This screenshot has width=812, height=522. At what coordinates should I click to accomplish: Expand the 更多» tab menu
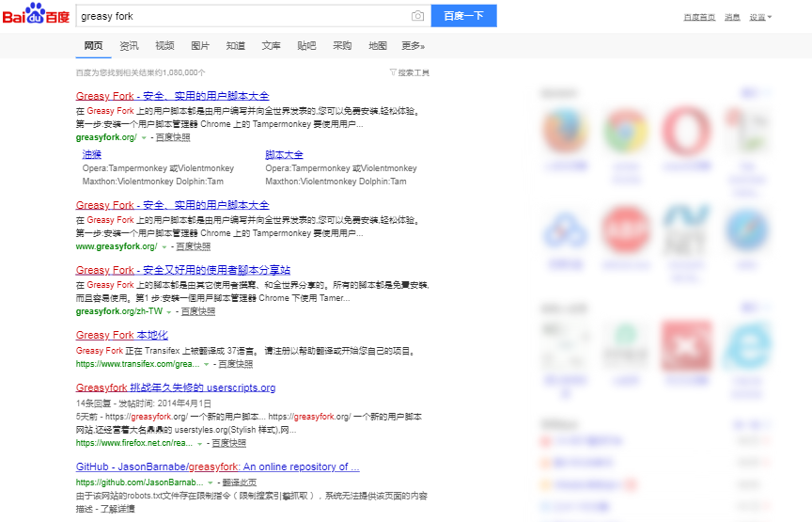413,46
